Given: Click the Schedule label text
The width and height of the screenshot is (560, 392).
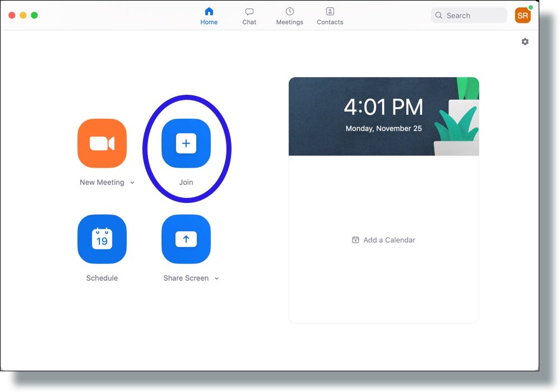Looking at the screenshot, I should click(102, 278).
